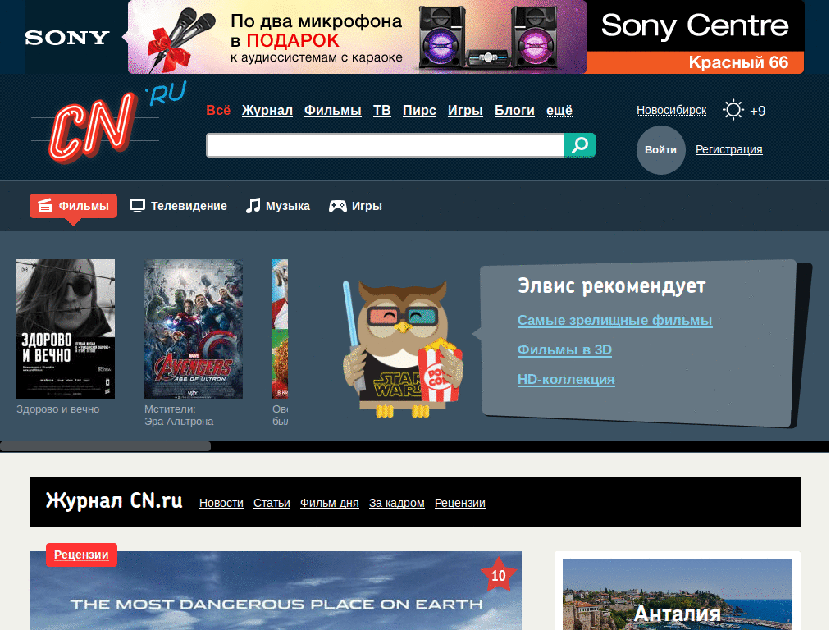Click the +9 temperature reading

(x=757, y=111)
